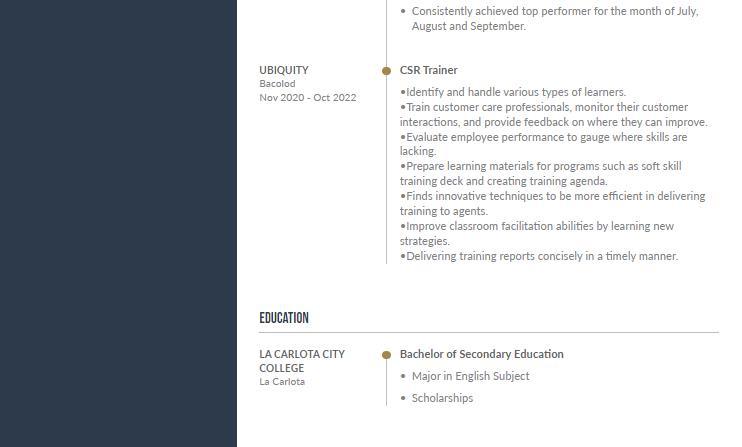Viewport: 742px width, 447px height.
Task: Select the Nov 2020 - Oct 2022 date range
Action: pyautogui.click(x=308, y=97)
